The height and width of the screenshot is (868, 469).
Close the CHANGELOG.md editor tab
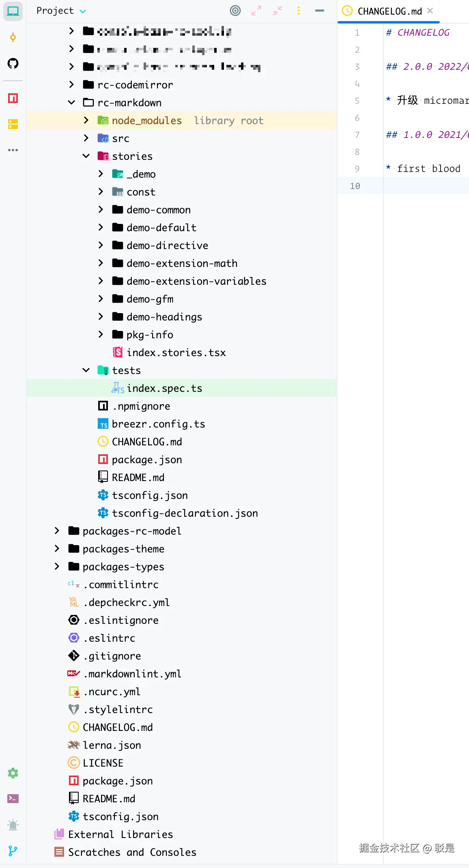430,11
